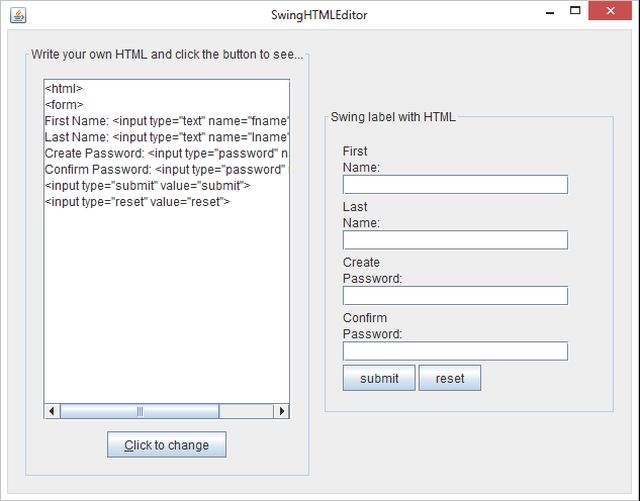Minimize the SwingHTMLEditor window
This screenshot has height=501, width=640.
point(548,12)
